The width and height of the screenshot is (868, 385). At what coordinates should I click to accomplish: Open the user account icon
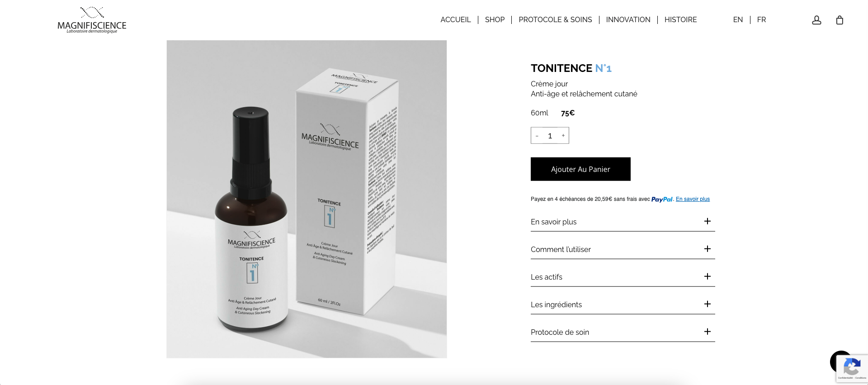coord(816,20)
